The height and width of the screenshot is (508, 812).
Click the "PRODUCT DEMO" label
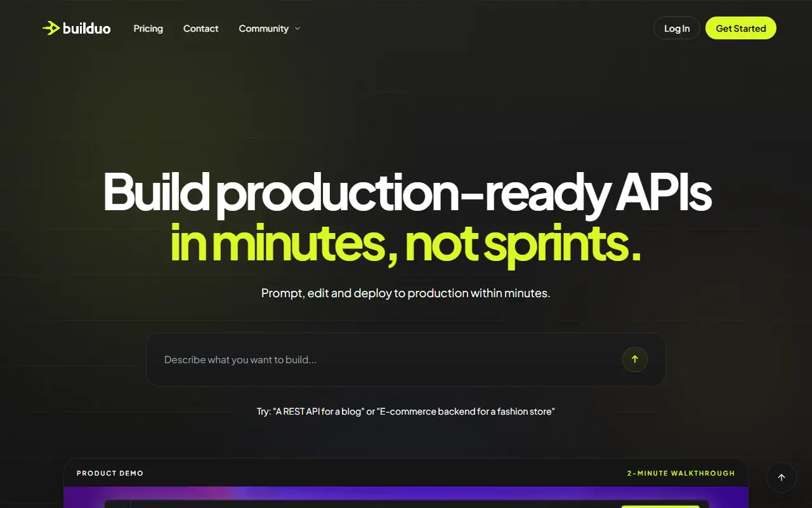tap(110, 473)
